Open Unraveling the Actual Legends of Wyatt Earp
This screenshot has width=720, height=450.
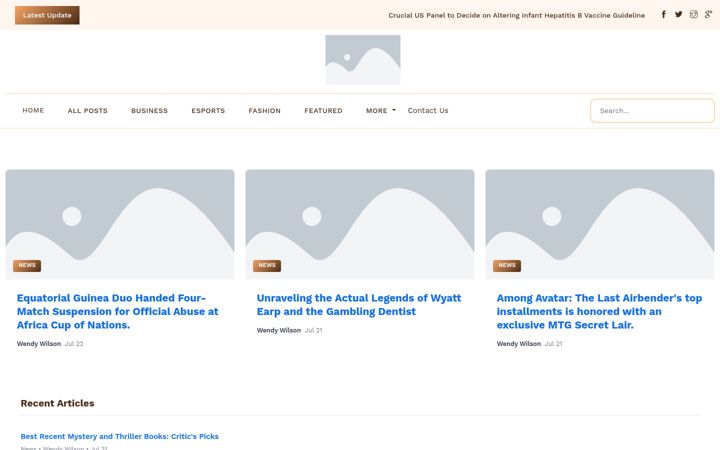point(359,305)
